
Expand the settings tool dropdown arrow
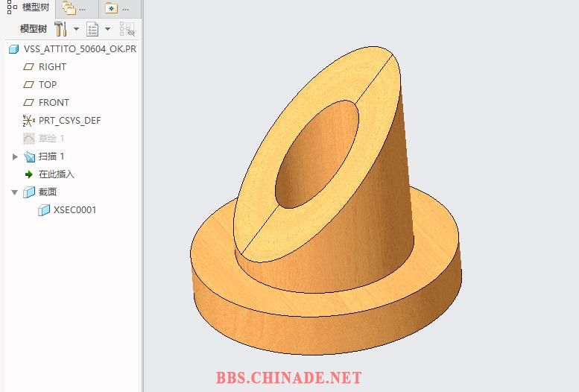point(76,29)
